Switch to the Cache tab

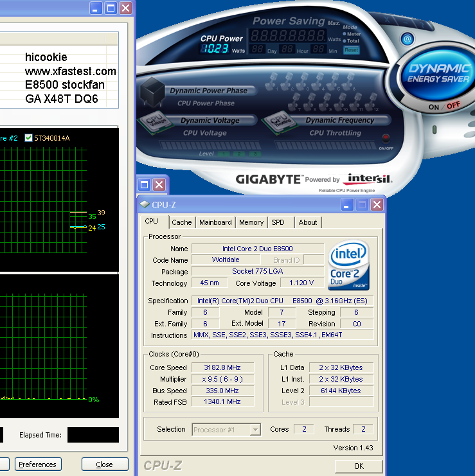tap(181, 222)
